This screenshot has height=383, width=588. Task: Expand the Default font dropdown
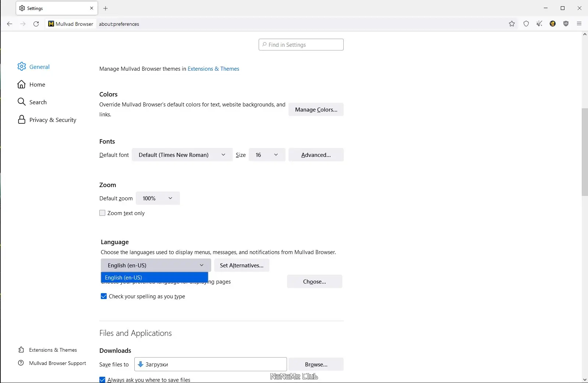[182, 155]
